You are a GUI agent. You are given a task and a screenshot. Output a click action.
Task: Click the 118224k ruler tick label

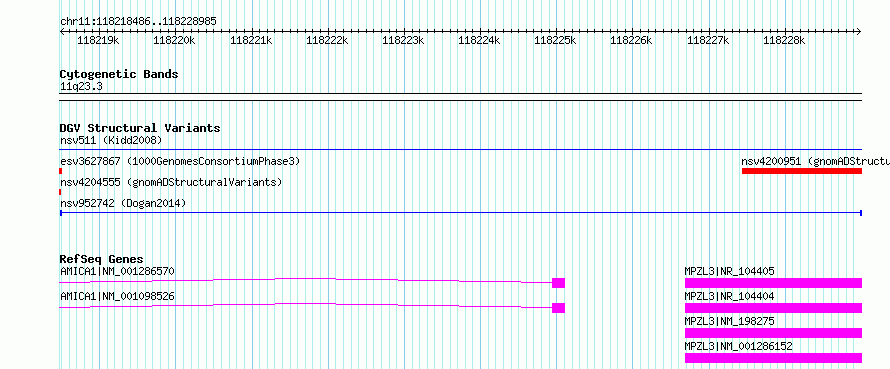(479, 40)
